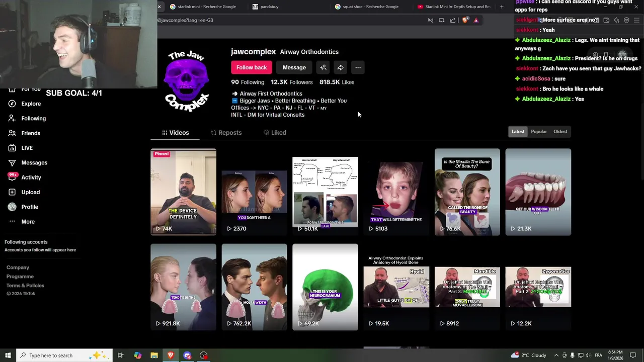This screenshot has width=644, height=362.
Task: Open the warrior skull video with 50.1K views
Action: point(326,192)
